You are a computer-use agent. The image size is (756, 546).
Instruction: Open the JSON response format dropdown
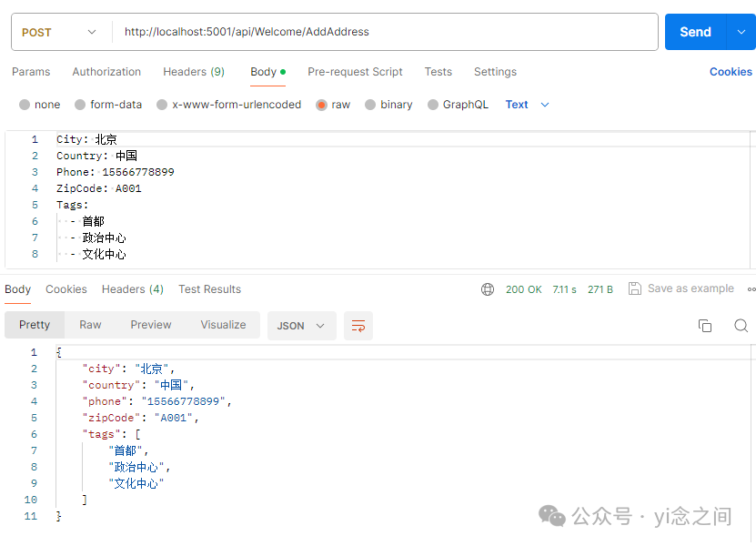click(x=301, y=326)
